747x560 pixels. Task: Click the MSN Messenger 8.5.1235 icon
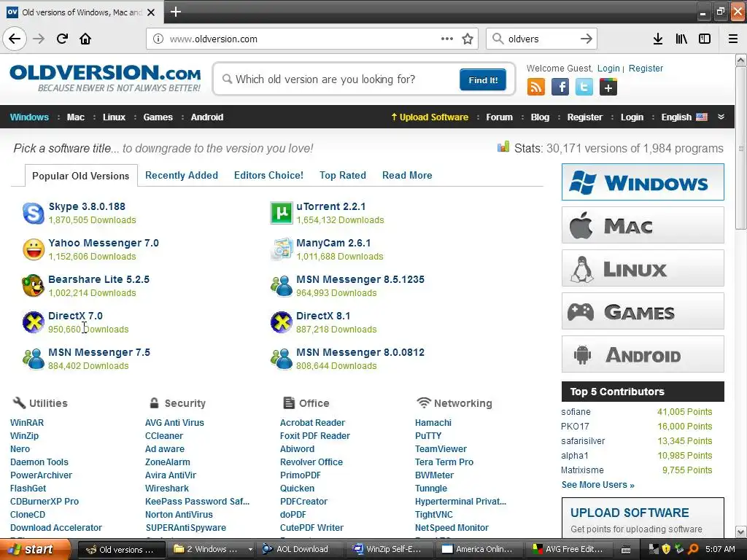(x=282, y=286)
